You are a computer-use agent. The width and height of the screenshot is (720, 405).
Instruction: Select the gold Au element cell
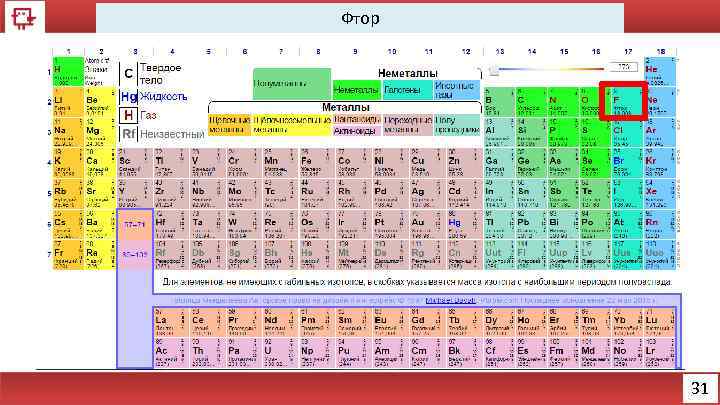[427, 224]
